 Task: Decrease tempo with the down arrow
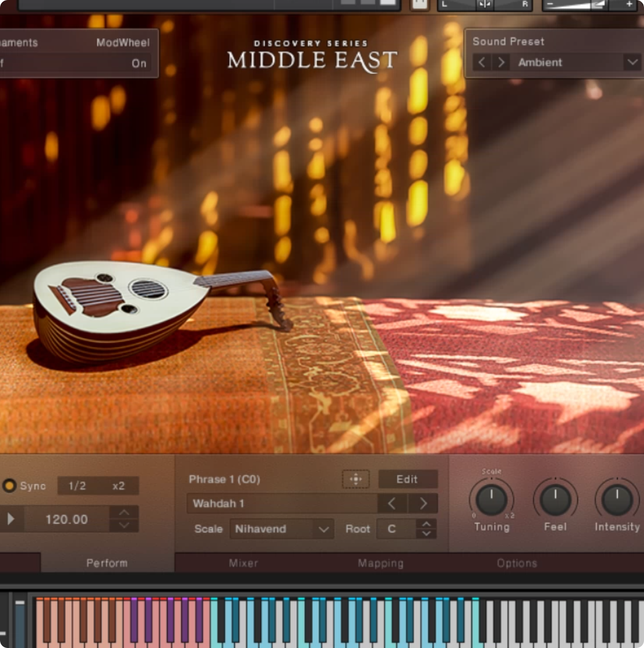124,525
